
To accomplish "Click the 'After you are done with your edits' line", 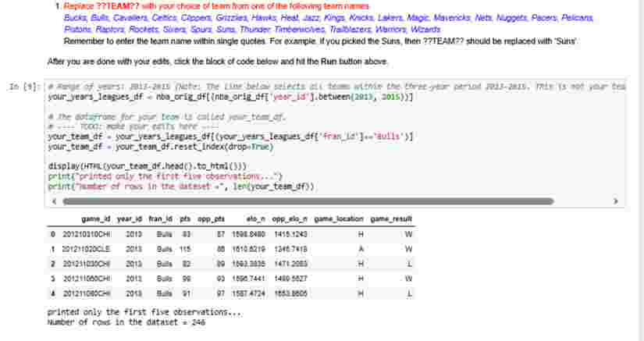I will [217, 62].
